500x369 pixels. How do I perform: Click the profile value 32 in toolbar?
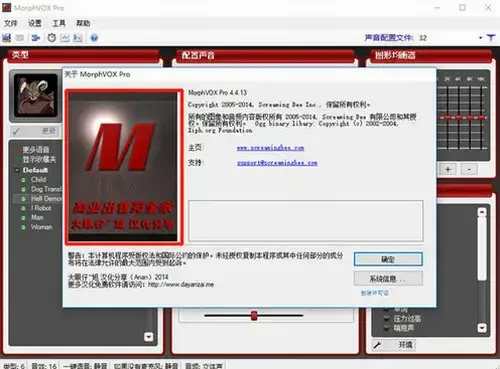click(423, 38)
